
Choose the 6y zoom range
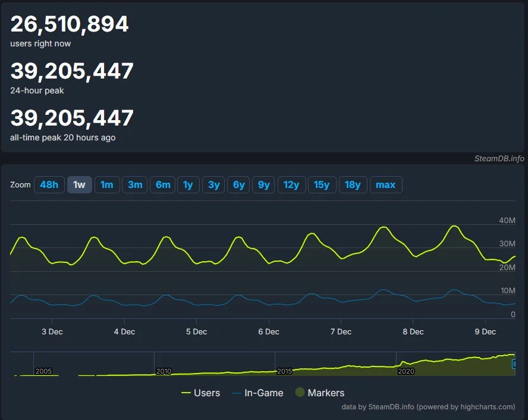tap(238, 184)
